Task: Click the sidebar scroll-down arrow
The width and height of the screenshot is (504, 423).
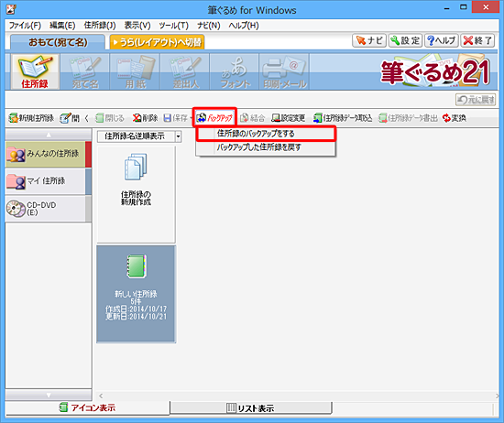Action: click(49, 395)
